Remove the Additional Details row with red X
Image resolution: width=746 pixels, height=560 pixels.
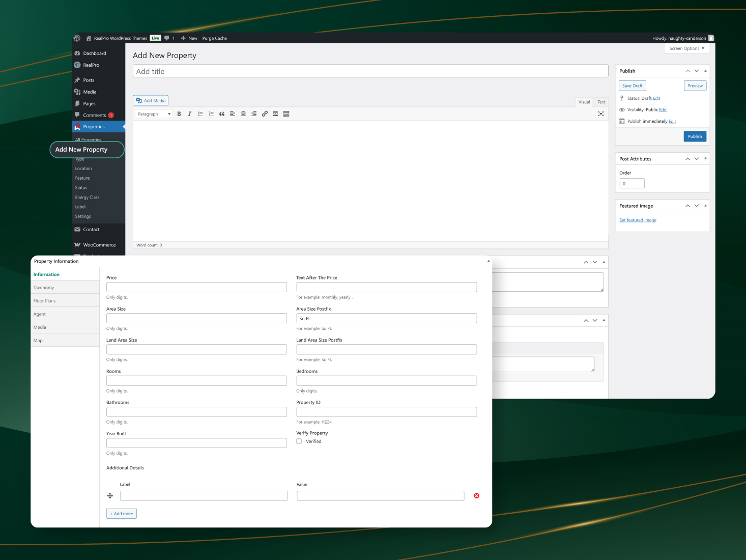coord(477,496)
